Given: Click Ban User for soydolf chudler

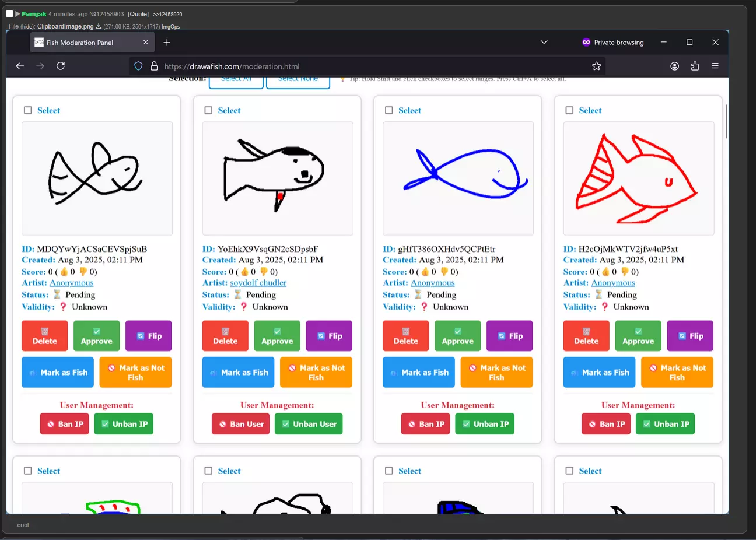Looking at the screenshot, I should (241, 424).
